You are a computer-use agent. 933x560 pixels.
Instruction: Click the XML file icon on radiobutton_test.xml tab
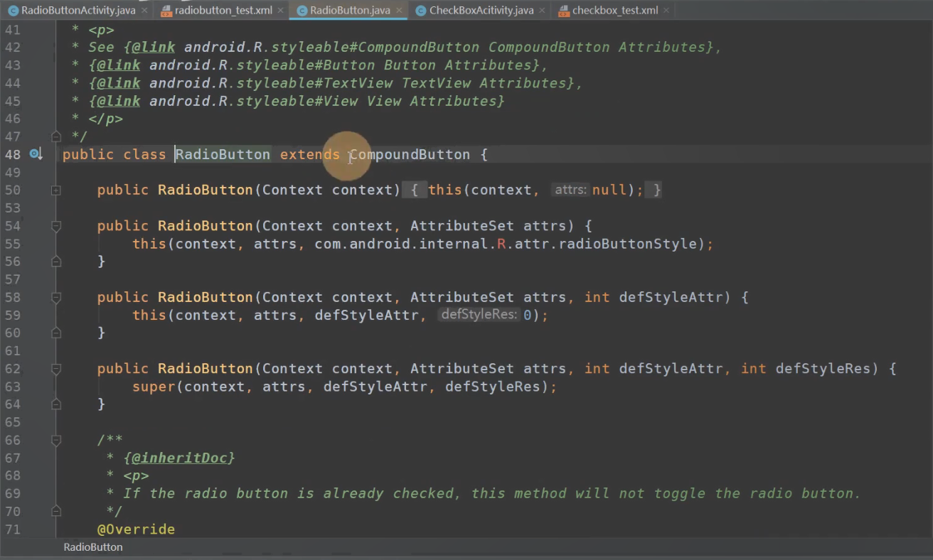tap(166, 11)
